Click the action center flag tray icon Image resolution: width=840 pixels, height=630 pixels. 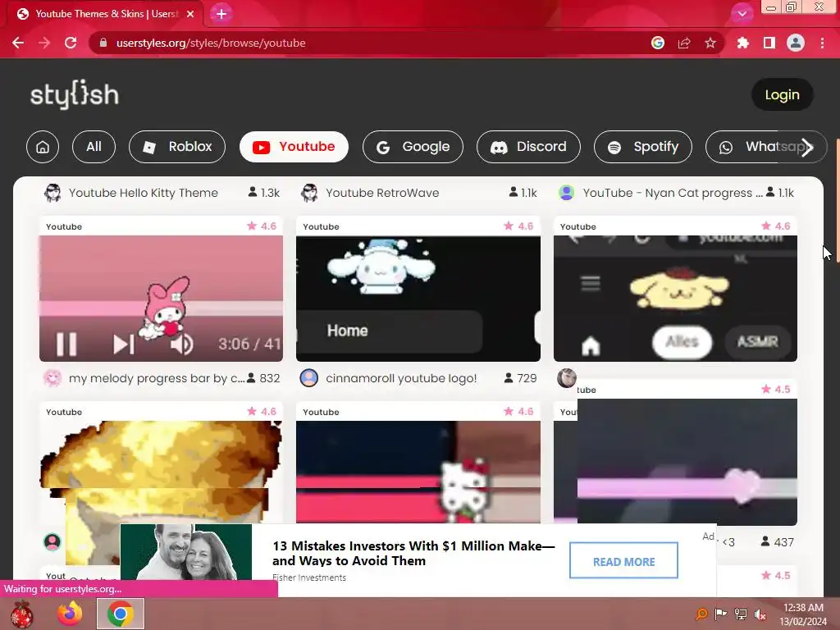click(720, 614)
